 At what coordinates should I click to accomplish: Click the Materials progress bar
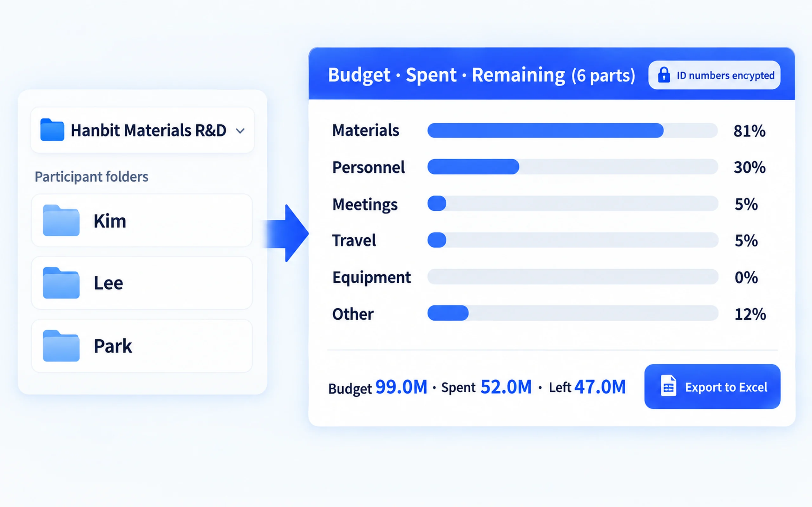pos(573,131)
